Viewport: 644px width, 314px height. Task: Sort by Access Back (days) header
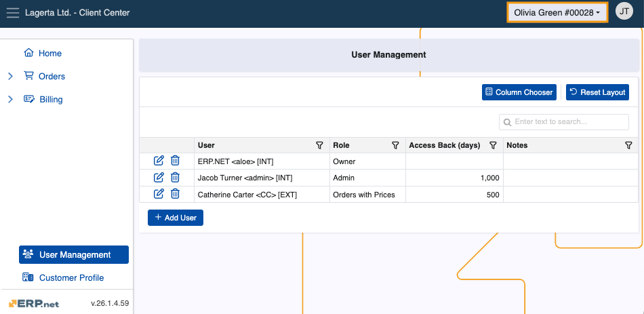pyautogui.click(x=445, y=146)
